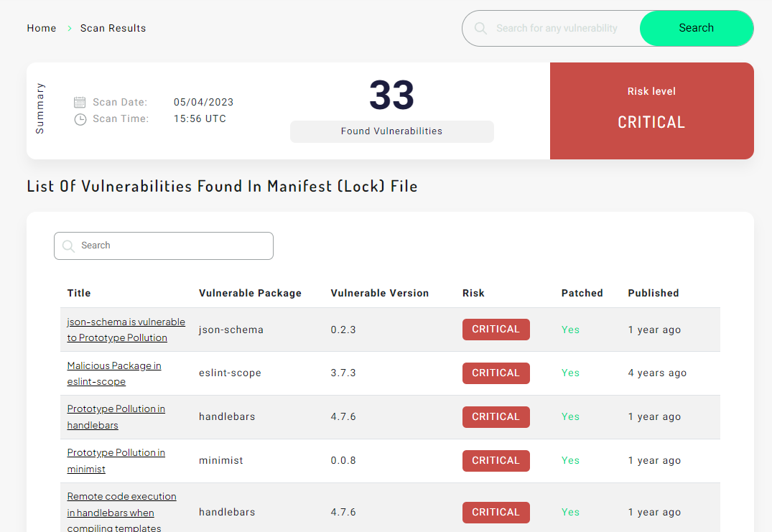
Task: Open the Home breadcrumb link
Action: tap(41, 28)
